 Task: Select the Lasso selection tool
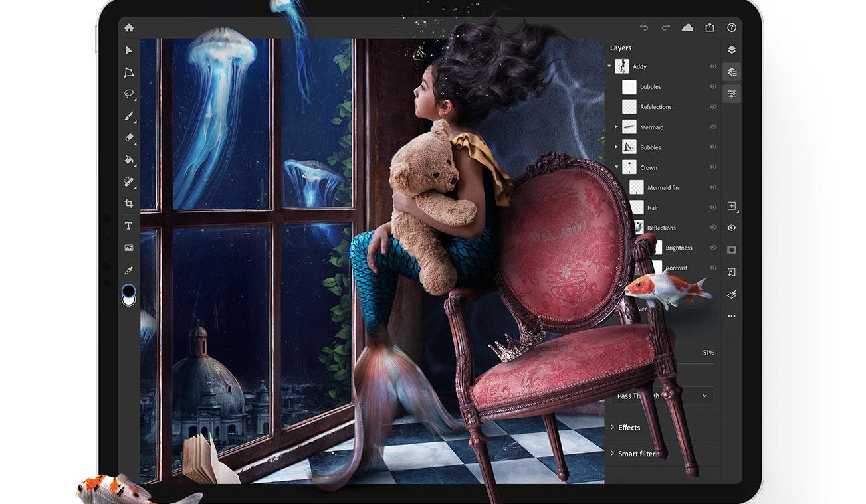tap(129, 94)
